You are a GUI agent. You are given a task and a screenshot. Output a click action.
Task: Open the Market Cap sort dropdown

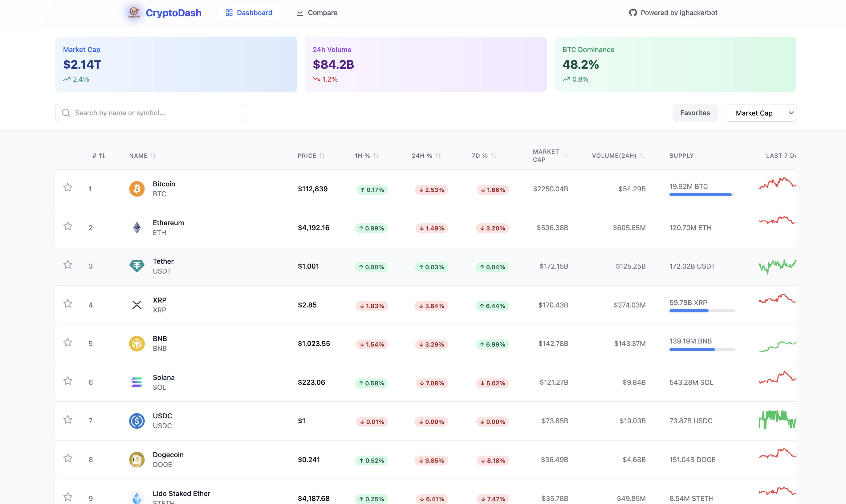click(761, 113)
